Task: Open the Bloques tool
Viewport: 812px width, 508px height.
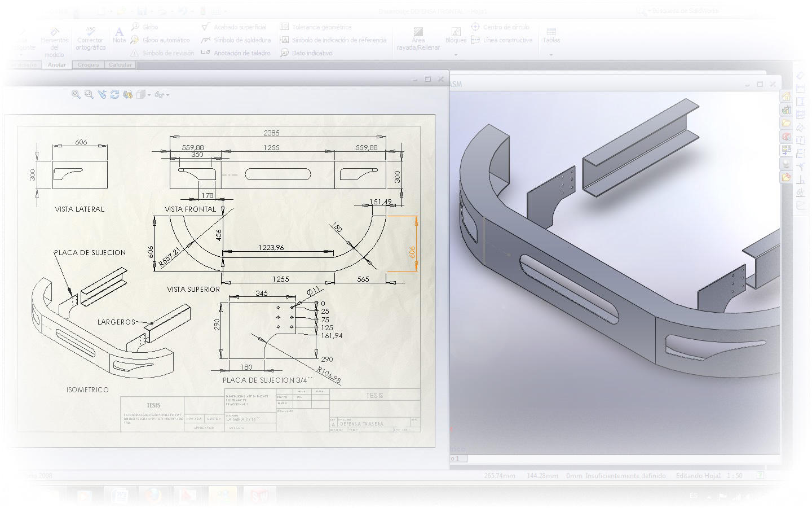Action: pos(456,35)
